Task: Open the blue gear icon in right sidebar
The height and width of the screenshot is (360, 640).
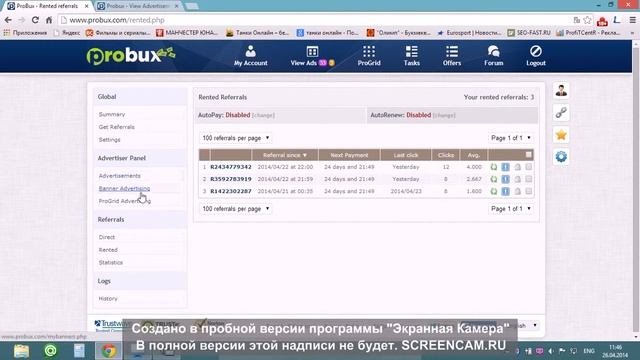Action: click(561, 157)
